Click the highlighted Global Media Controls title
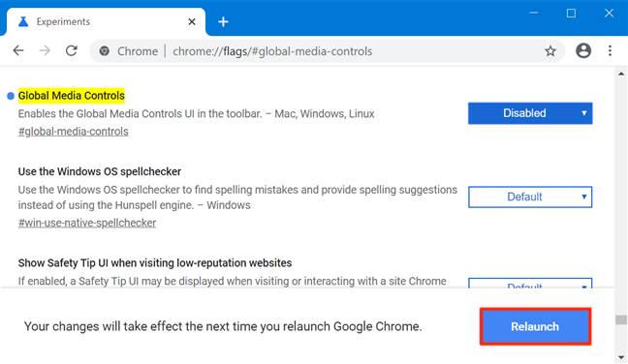The width and height of the screenshot is (628, 364). point(72,96)
